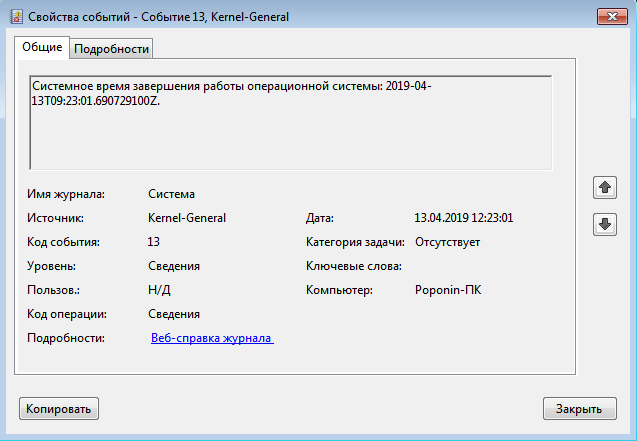Image resolution: width=637 pixels, height=441 pixels.
Task: Click date value 13.04.2019 12:23:01
Action: (x=464, y=218)
